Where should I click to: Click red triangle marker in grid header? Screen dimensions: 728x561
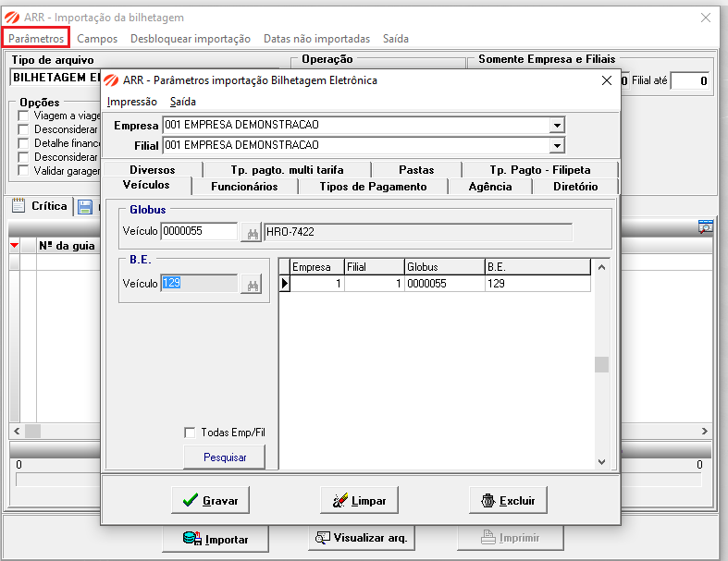(x=15, y=245)
